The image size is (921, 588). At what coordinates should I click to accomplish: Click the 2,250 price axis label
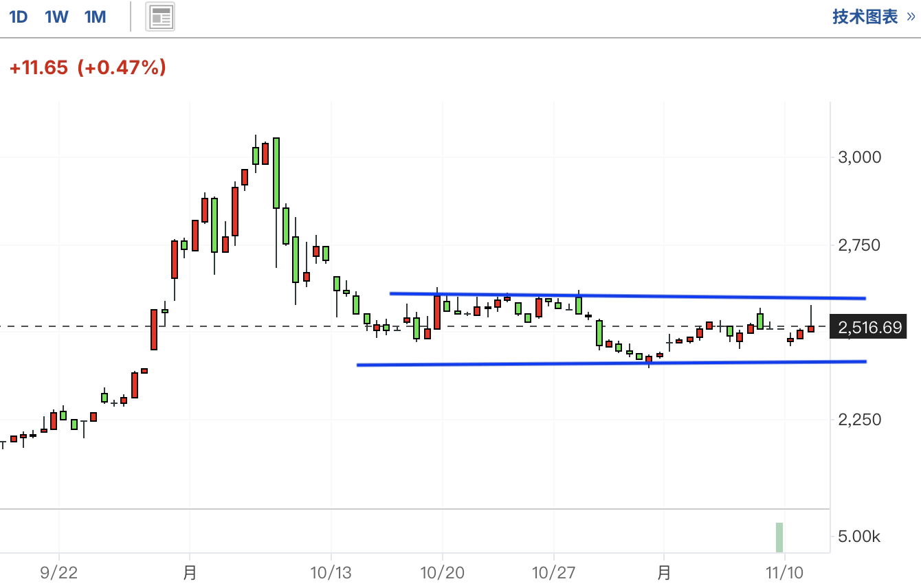pyautogui.click(x=859, y=420)
